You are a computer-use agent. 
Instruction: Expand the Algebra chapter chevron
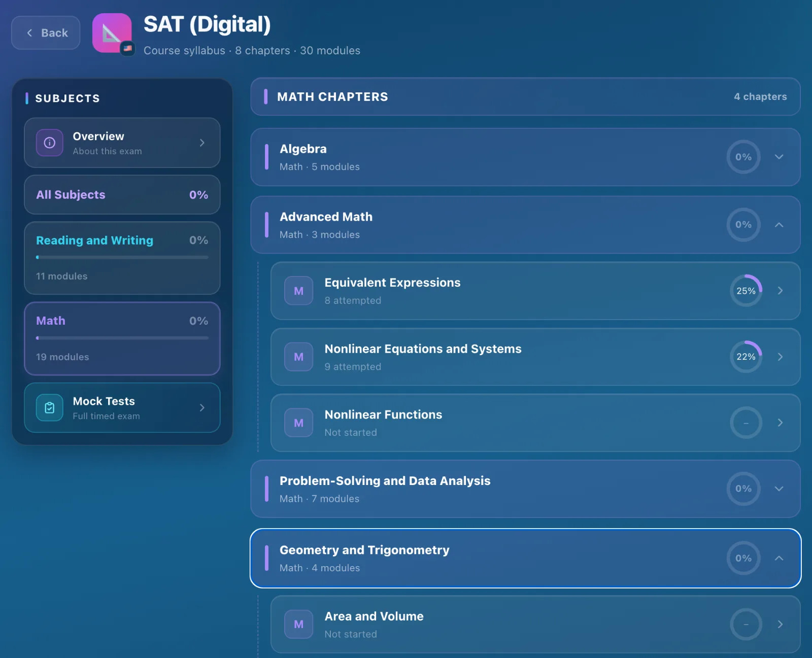tap(779, 157)
